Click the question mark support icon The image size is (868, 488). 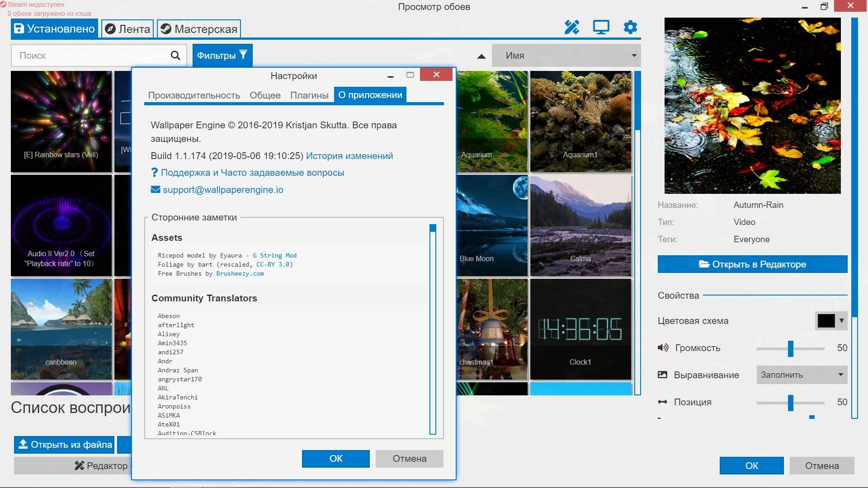tap(154, 173)
